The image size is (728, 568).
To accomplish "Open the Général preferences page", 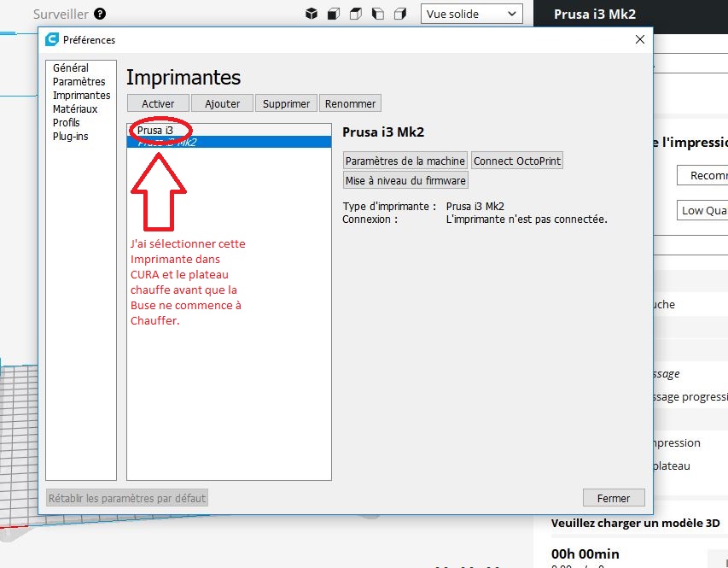I will (x=71, y=67).
